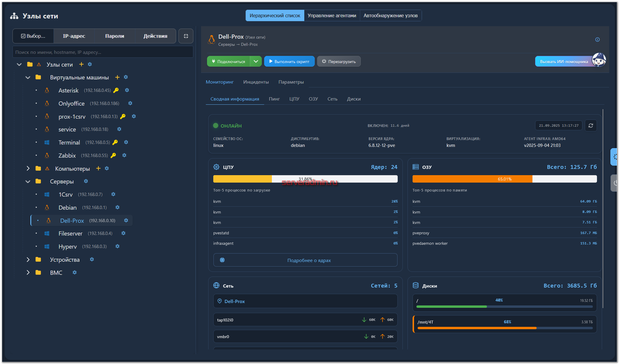The width and height of the screenshot is (619, 364).
Task: Click the AI assistant mascot avatar
Action: (x=599, y=60)
